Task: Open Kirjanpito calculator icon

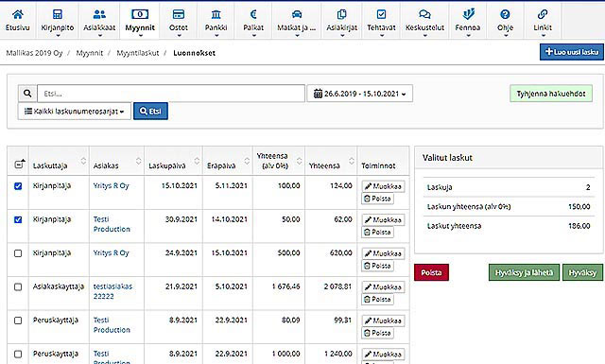Action: [x=58, y=14]
